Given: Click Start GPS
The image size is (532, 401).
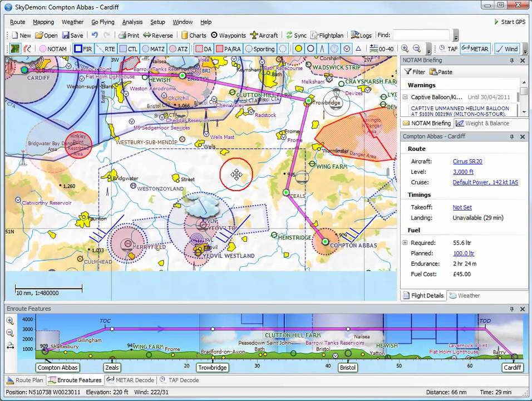Looking at the screenshot, I should 510,22.
